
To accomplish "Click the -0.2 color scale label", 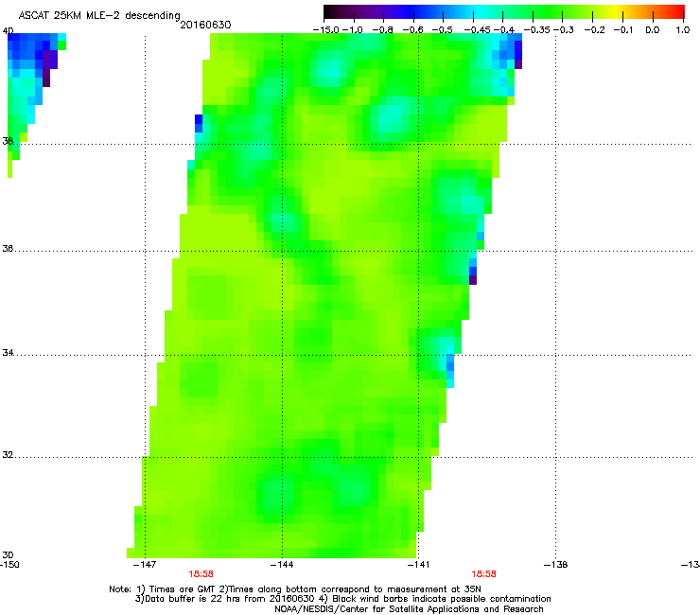I will [595, 29].
